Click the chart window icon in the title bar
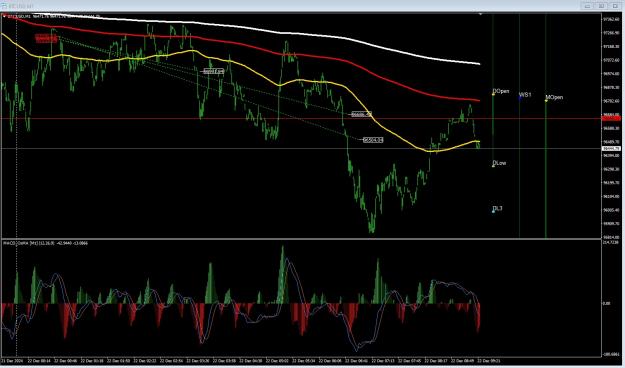Screen dimensions: 625x368 3,6
